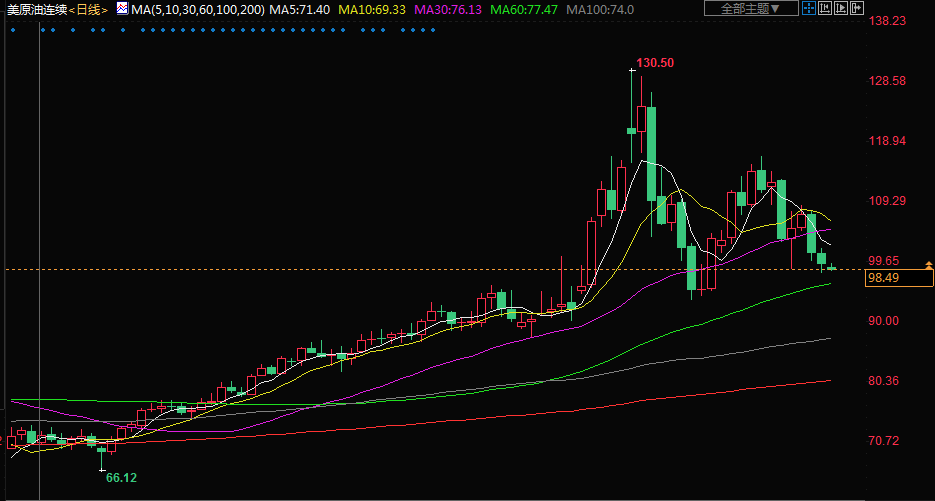Viewport: 935px width, 501px height.
Task: Select the magenta MA30 indicator label
Action: [x=447, y=8]
